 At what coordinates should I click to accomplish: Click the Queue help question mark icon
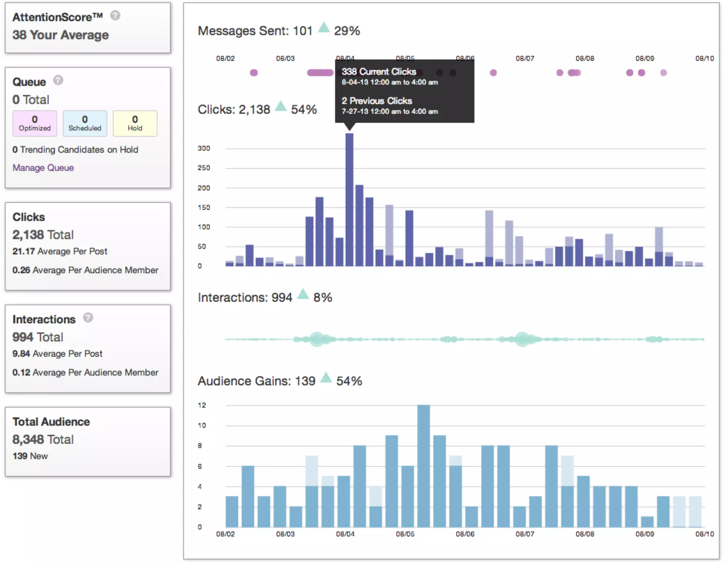[58, 80]
